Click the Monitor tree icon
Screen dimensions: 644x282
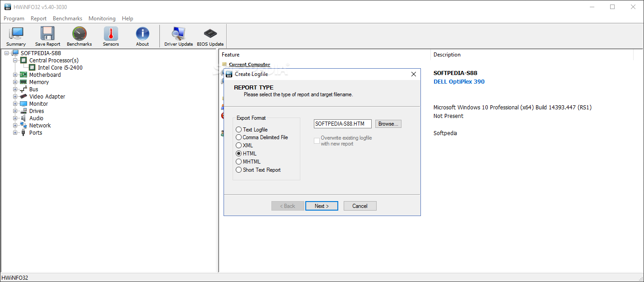23,103
